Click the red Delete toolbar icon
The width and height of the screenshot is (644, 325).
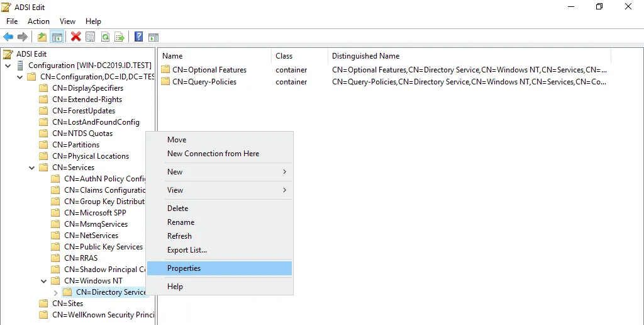pos(75,37)
